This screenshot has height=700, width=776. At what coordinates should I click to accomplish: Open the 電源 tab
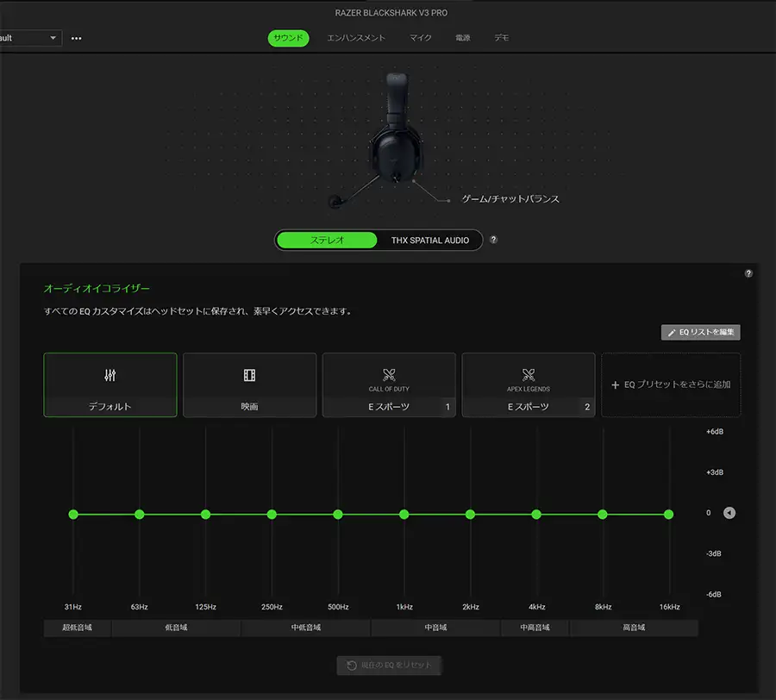tap(463, 38)
